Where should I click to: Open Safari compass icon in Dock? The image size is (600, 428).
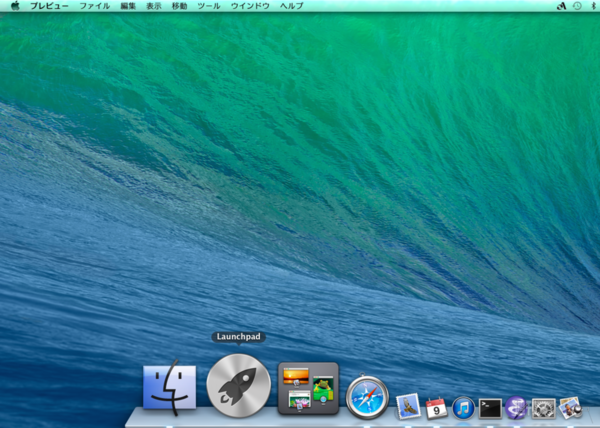pos(367,397)
